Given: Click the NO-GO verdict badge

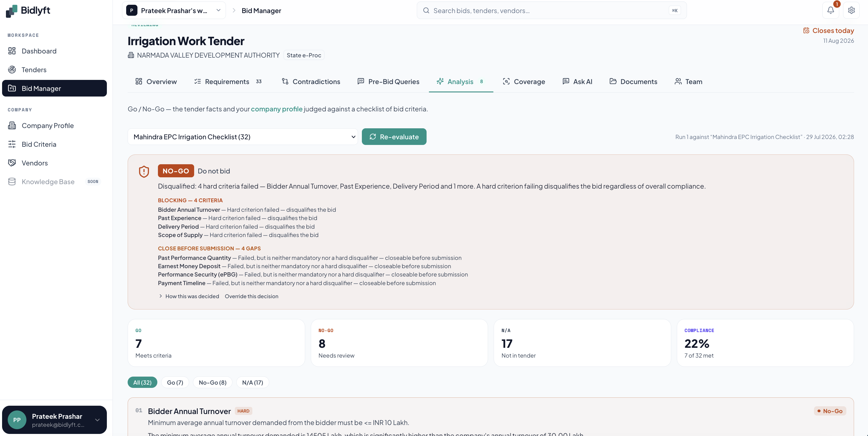Looking at the screenshot, I should pos(176,171).
